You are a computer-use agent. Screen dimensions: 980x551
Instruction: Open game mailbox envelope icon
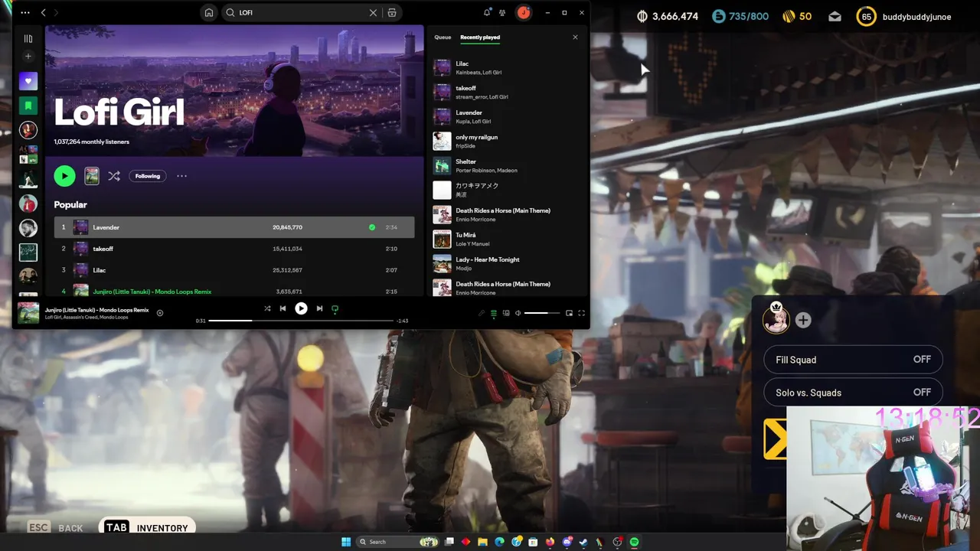point(835,17)
